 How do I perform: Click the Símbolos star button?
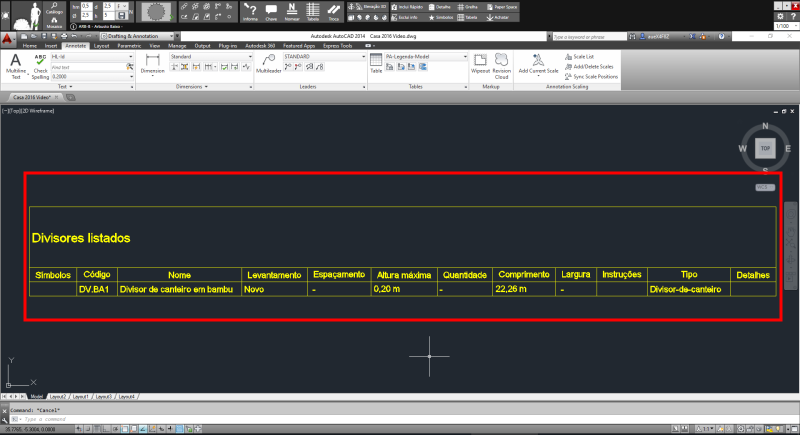[441, 17]
